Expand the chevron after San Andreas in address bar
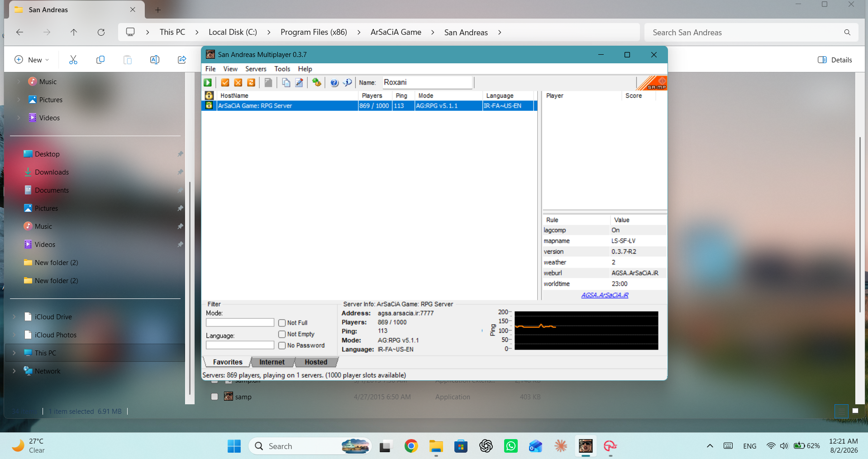The height and width of the screenshot is (459, 868). click(500, 32)
